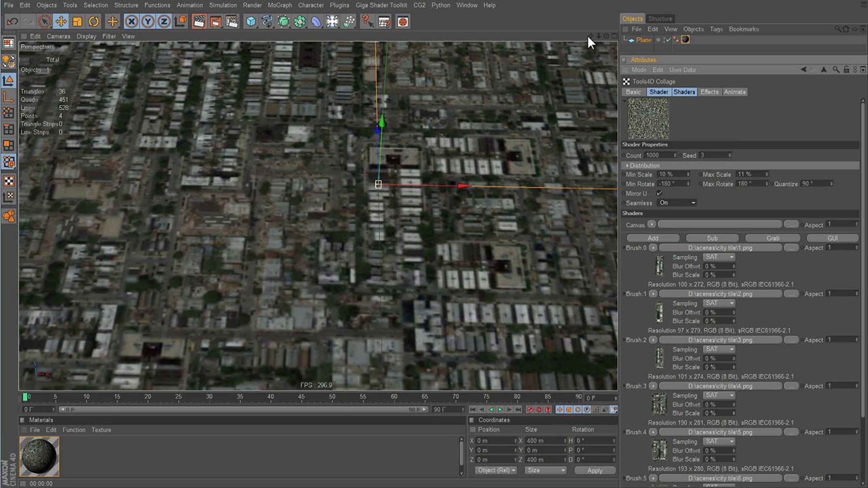Toggle Plane object render checkmark
The height and width of the screenshot is (488, 868).
[x=668, y=40]
